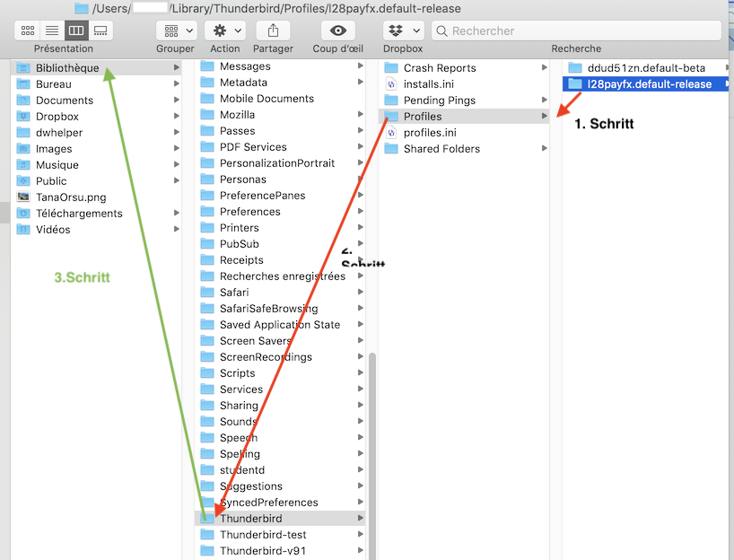This screenshot has width=734, height=560.
Task: Select the Preferences folder icon
Action: click(207, 212)
